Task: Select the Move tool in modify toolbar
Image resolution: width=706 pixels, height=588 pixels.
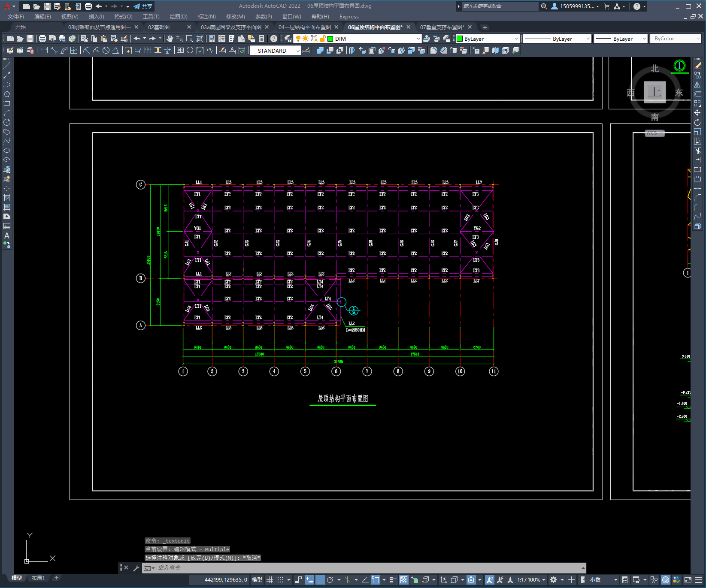Action: (697, 113)
